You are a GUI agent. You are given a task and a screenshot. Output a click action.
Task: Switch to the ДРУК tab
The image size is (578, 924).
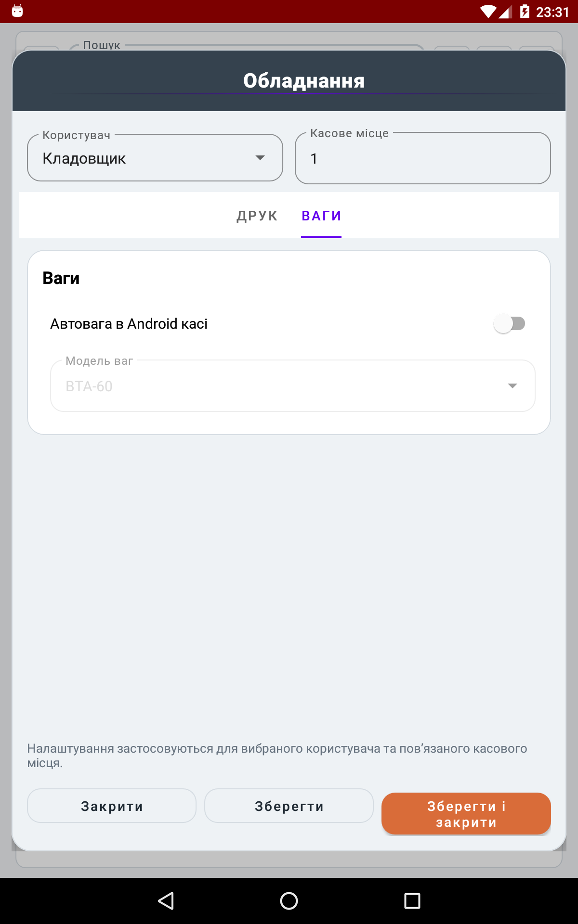[257, 216]
